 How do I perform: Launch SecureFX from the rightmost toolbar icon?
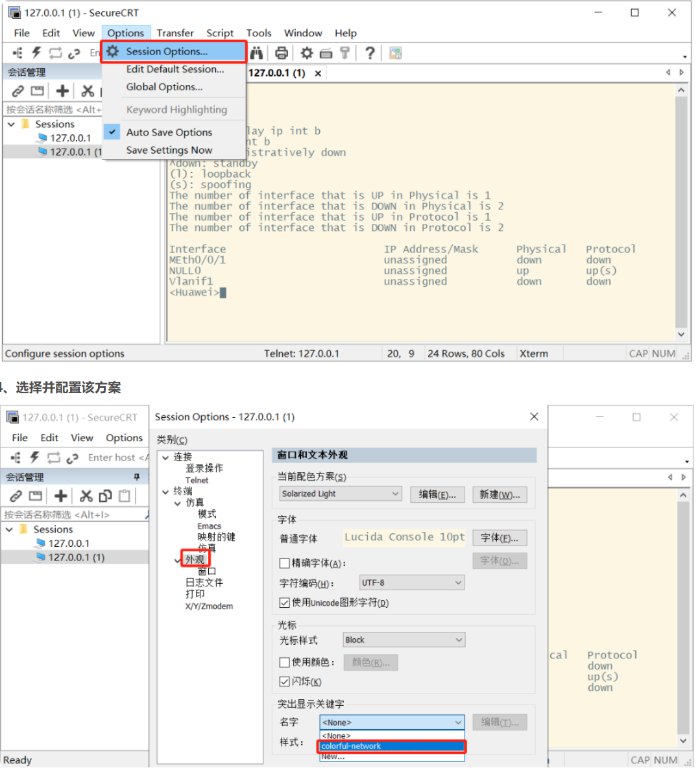395,53
